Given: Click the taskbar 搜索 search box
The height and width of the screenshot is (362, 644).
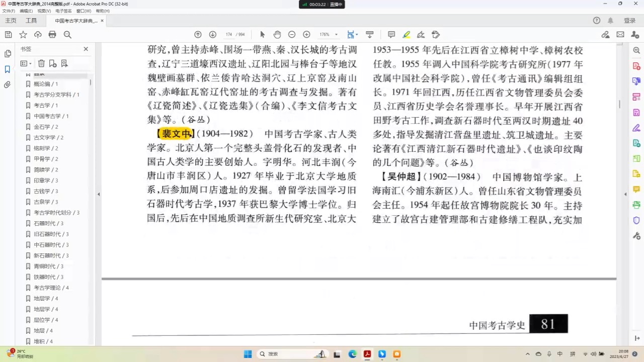Looking at the screenshot, I should tap(292, 354).
